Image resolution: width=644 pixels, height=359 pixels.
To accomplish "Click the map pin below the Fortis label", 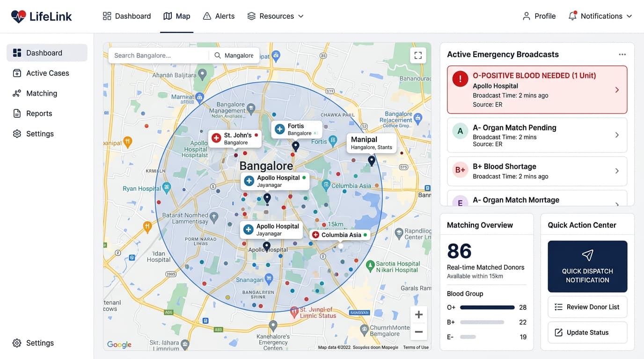I will [x=295, y=147].
